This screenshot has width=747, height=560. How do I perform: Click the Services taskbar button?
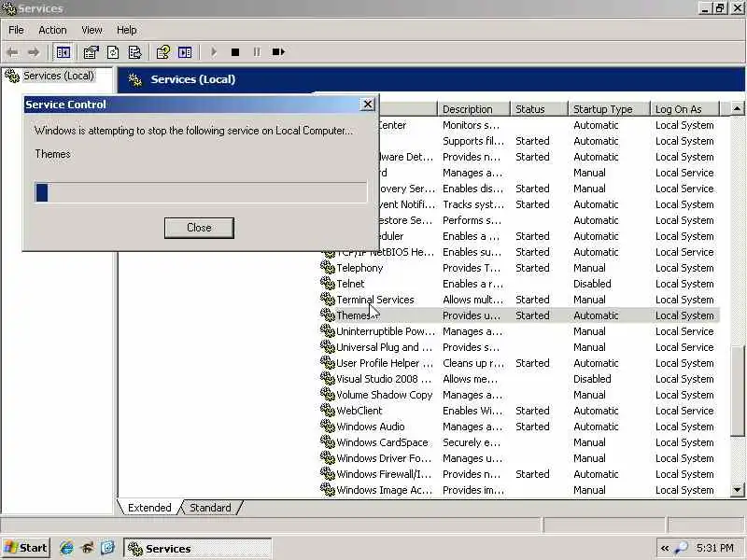point(197,549)
